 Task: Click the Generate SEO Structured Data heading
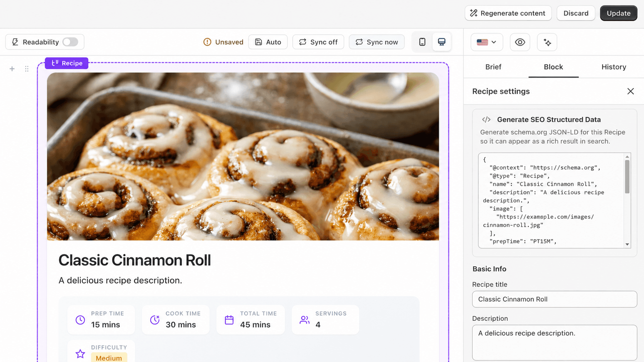[x=549, y=120]
